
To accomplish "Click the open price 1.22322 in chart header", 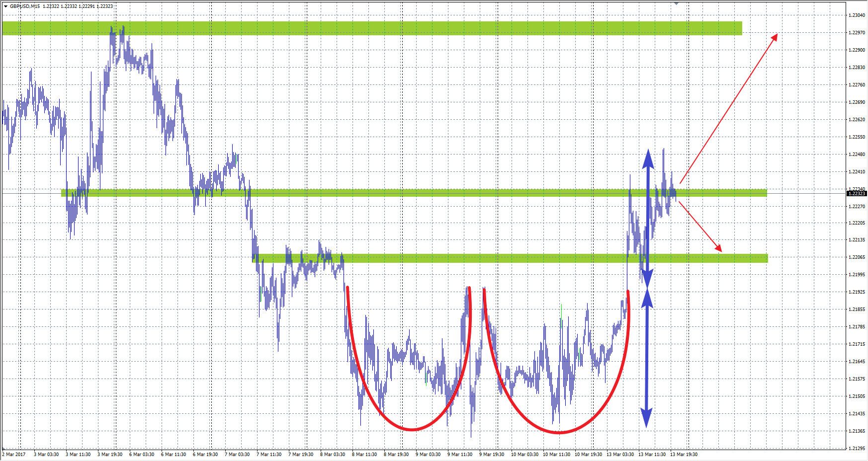I will tap(51, 6).
